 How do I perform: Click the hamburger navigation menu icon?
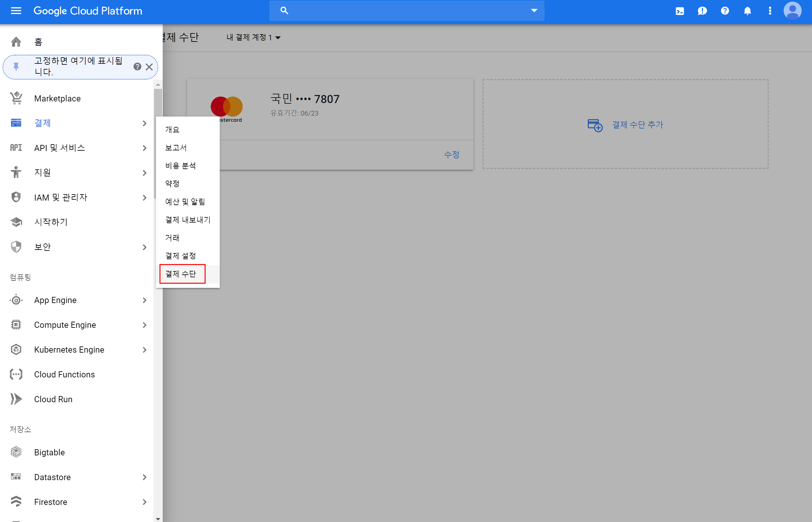tap(16, 11)
